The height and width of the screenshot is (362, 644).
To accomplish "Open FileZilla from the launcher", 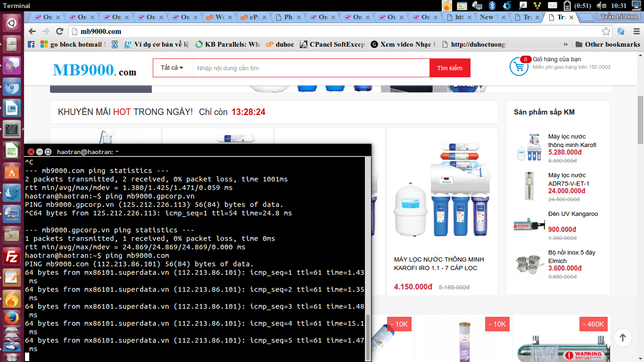I will (12, 256).
